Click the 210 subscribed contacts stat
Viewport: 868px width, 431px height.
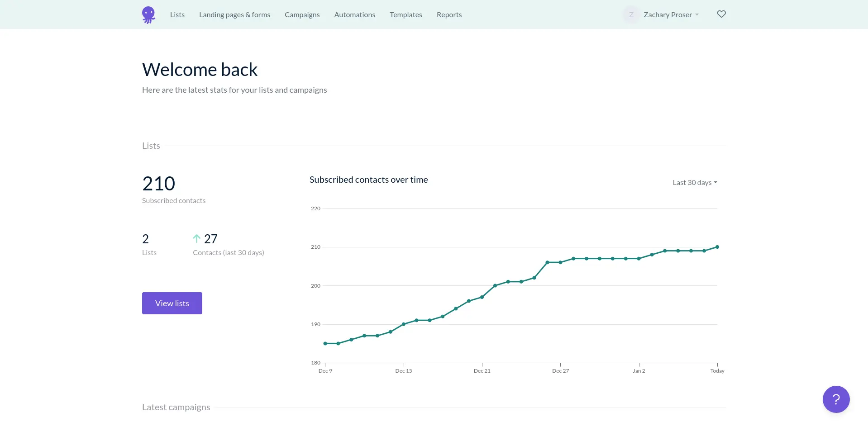point(158,183)
